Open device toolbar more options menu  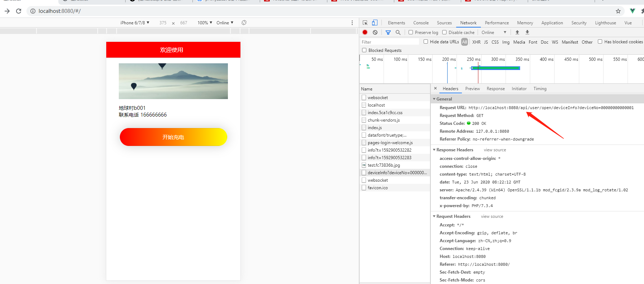352,23
